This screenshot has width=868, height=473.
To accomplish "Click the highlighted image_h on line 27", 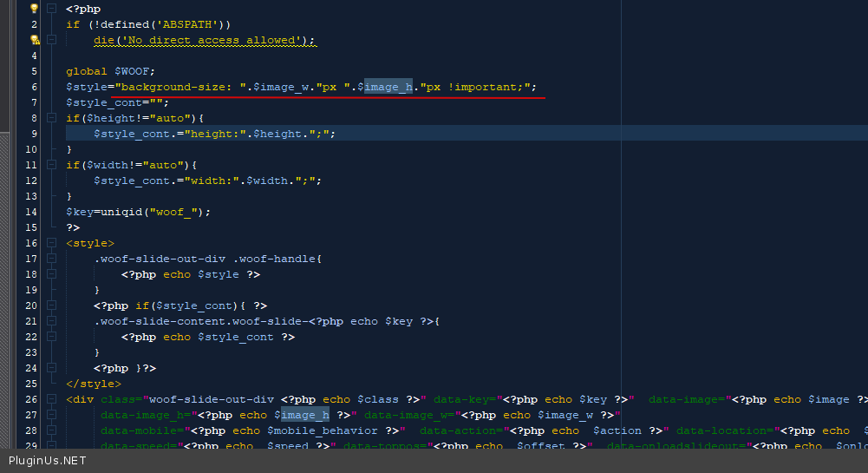I will tap(303, 415).
